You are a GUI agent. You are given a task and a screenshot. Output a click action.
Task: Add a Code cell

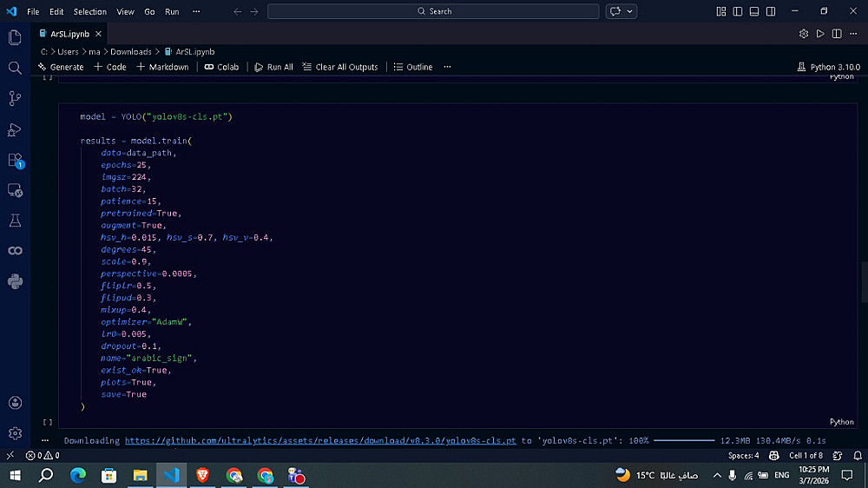coord(110,67)
